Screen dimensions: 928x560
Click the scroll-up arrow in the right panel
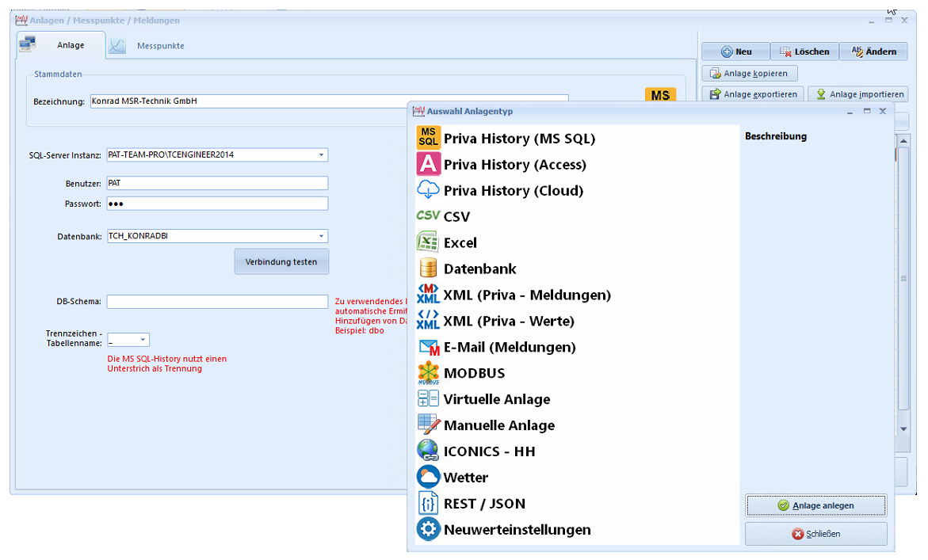[903, 141]
